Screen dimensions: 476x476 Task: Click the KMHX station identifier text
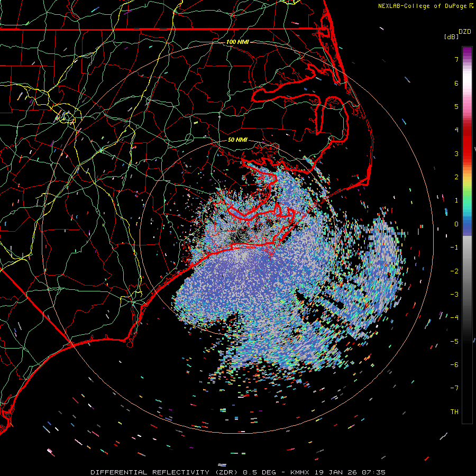point(300,472)
